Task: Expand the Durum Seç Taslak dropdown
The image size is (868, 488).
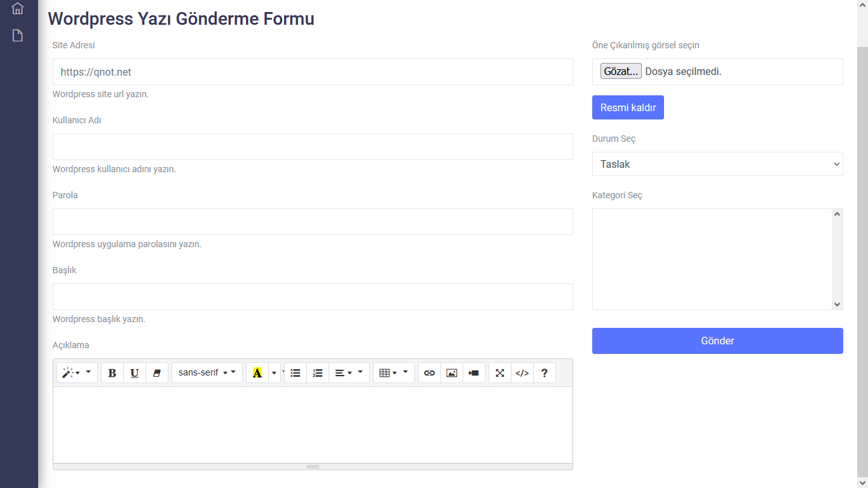Action: [717, 164]
